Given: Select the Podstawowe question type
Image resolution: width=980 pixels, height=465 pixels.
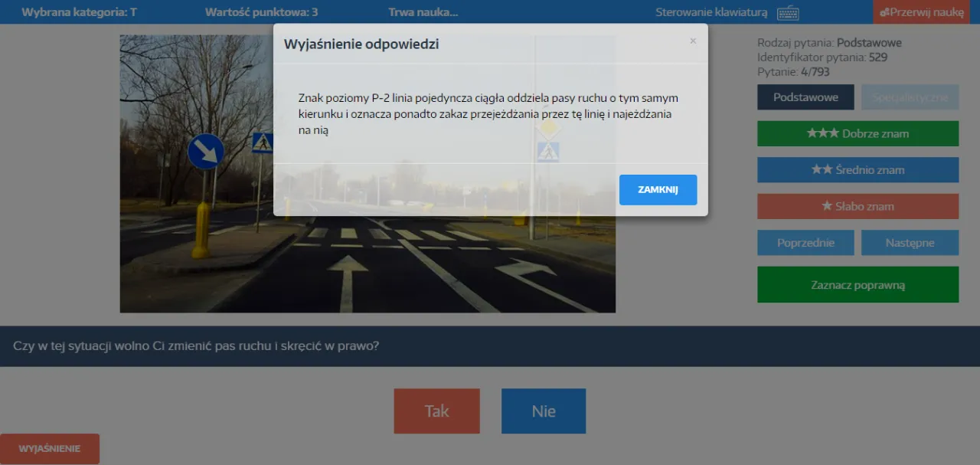Looking at the screenshot, I should 805,97.
